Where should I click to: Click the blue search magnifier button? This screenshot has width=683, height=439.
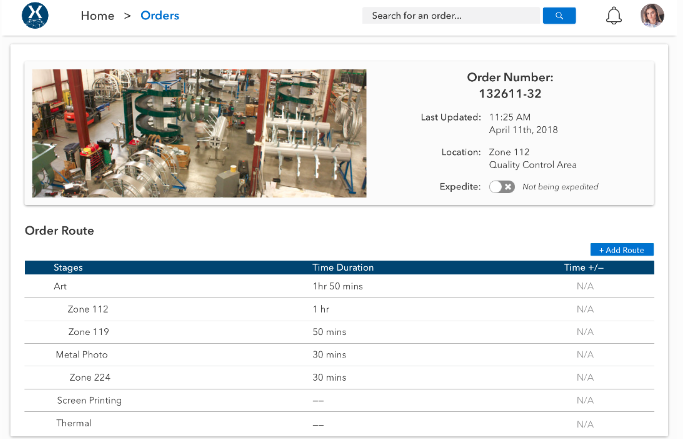[x=559, y=16]
